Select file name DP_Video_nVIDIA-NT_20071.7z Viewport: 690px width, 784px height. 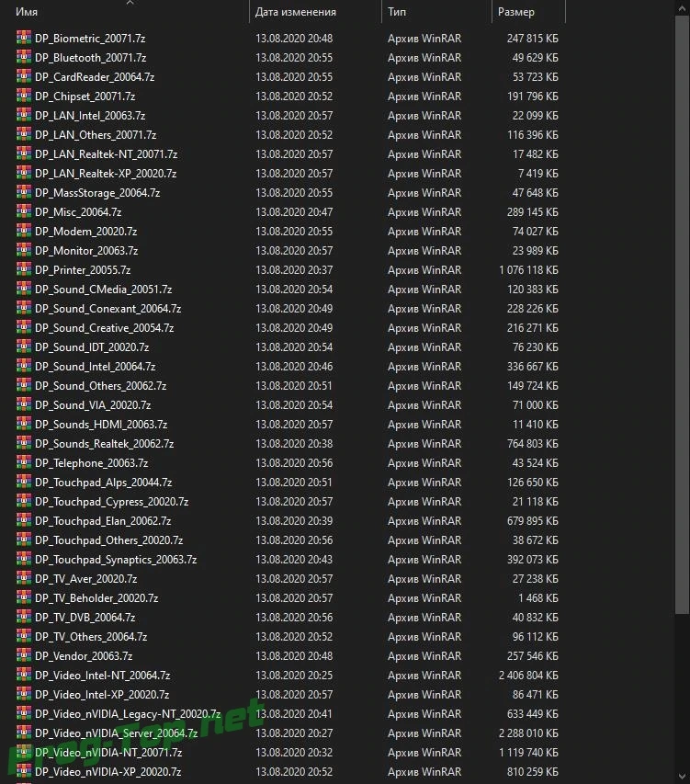tap(108, 753)
